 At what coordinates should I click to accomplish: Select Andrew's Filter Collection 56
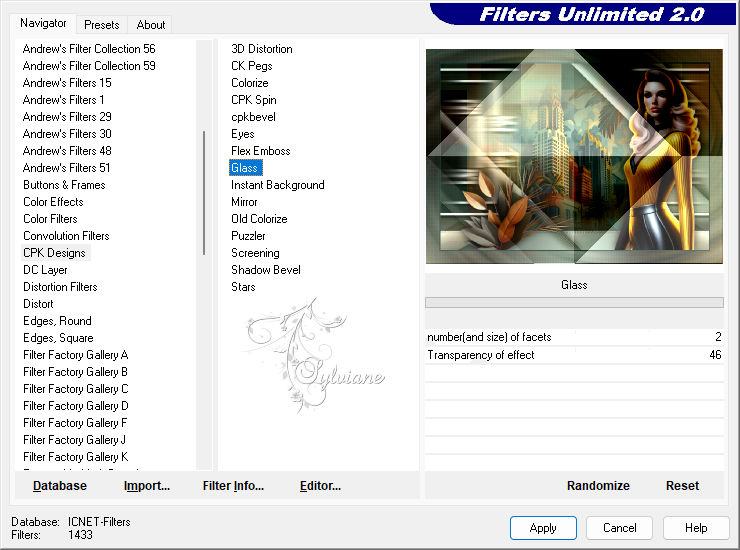click(89, 49)
